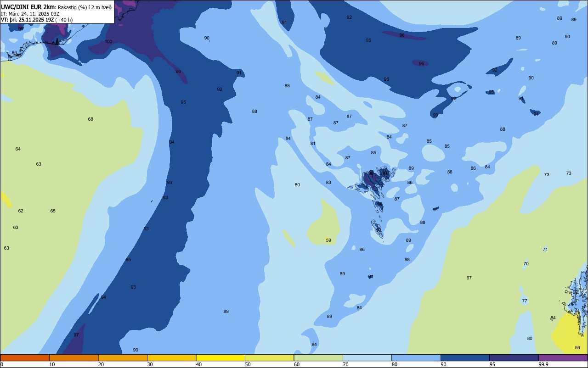This screenshot has width=588, height=368.
Task: Pick the 20–30 amber legend swatch
Action: tap(123, 357)
